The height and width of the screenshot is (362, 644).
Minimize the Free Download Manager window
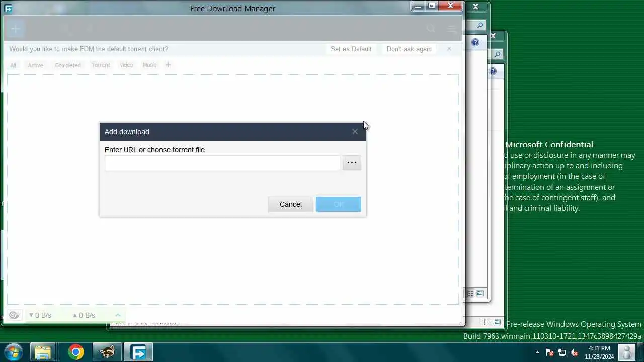pyautogui.click(x=418, y=6)
